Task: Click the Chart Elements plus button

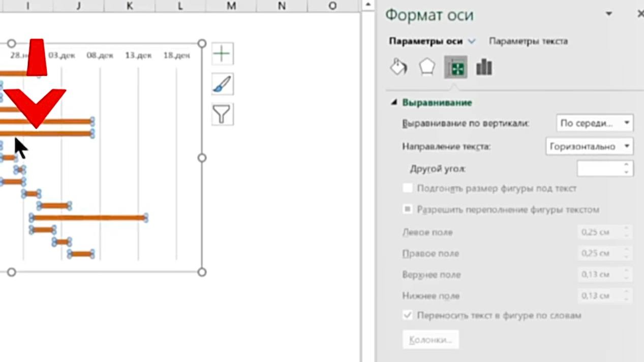Action: (x=222, y=53)
